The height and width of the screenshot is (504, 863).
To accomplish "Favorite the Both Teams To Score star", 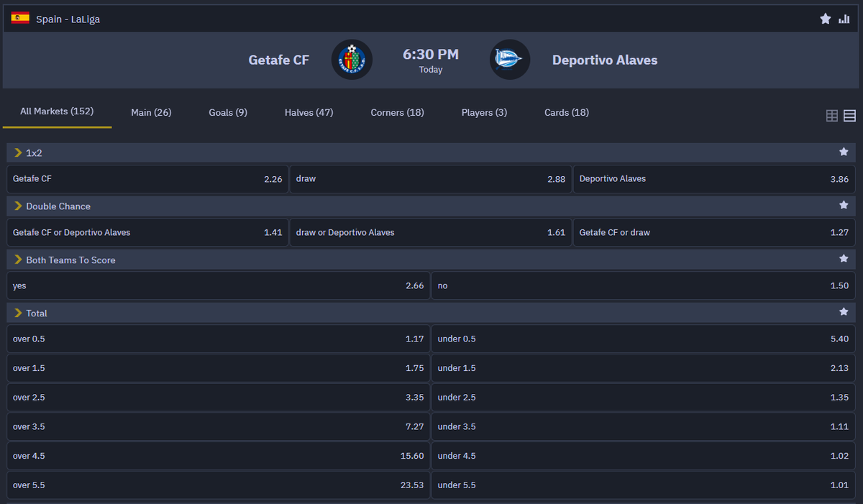I will click(x=844, y=259).
